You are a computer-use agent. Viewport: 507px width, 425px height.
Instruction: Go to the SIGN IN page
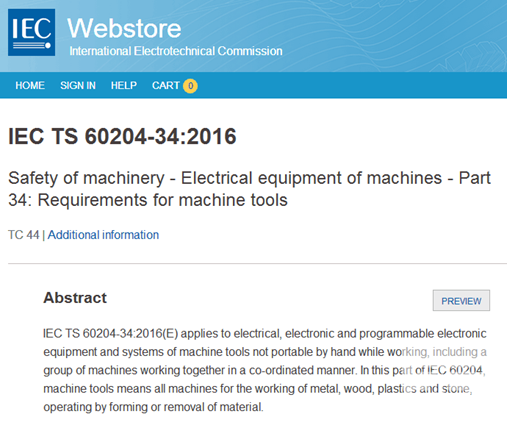click(x=78, y=86)
